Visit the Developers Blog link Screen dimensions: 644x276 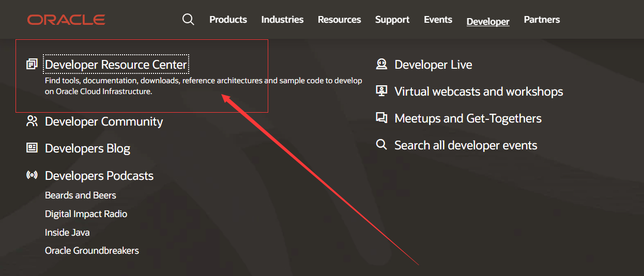[x=87, y=148]
